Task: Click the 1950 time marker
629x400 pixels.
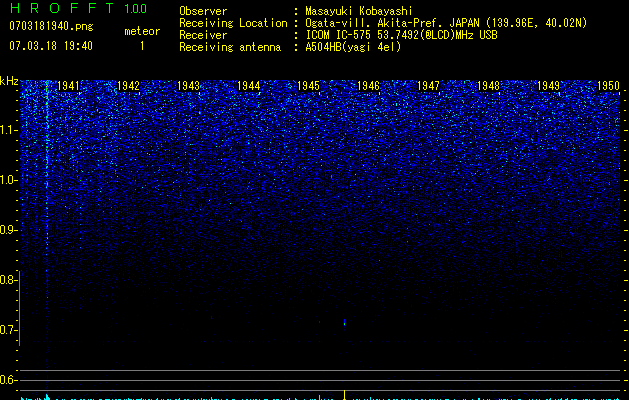Action: [x=609, y=86]
